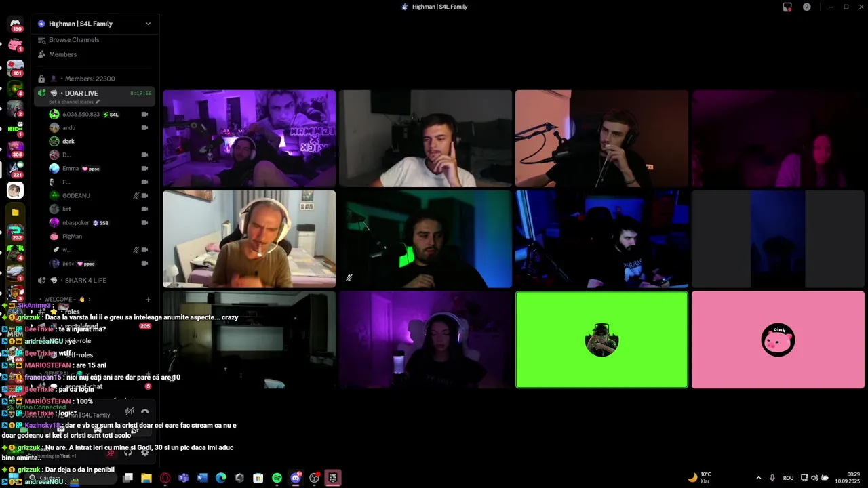Viewport: 868px width, 488px height.
Task: Open User Settings gear icon
Action: [x=144, y=453]
